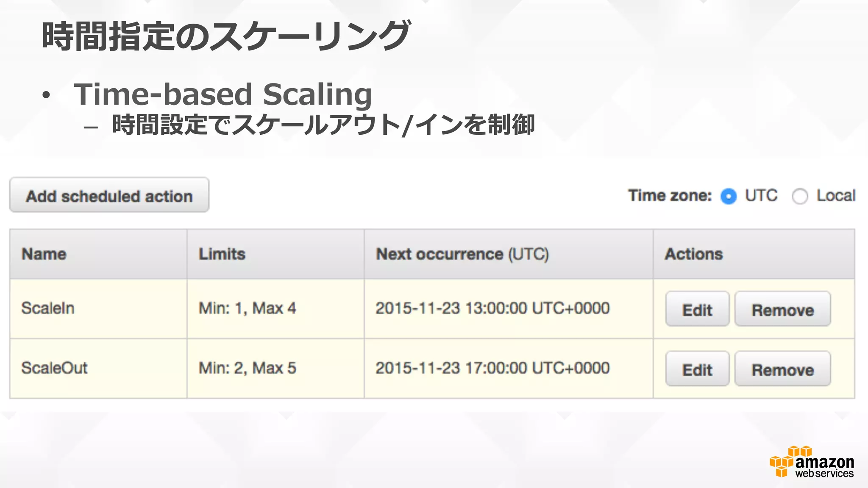
Task: Click the Next occurrence (UTC) column header
Action: (462, 254)
